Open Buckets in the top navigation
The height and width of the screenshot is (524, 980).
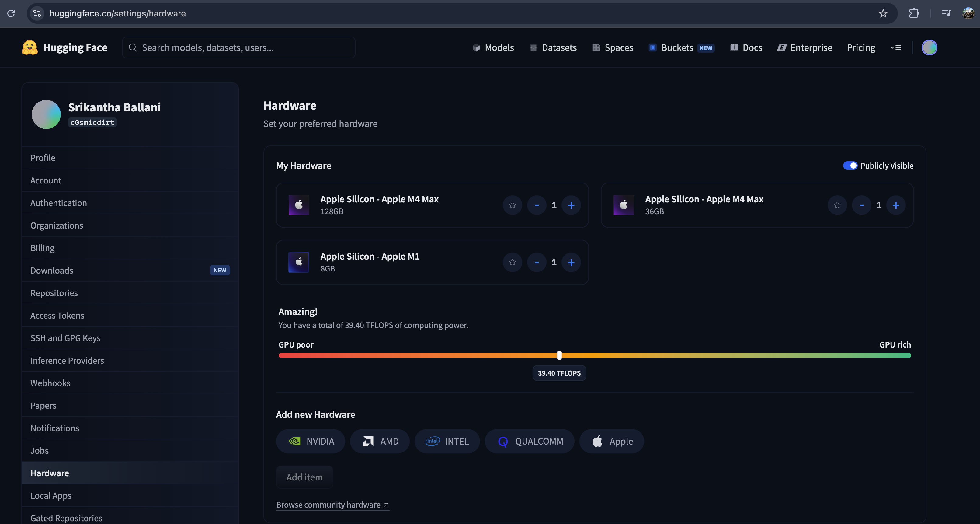(x=681, y=47)
